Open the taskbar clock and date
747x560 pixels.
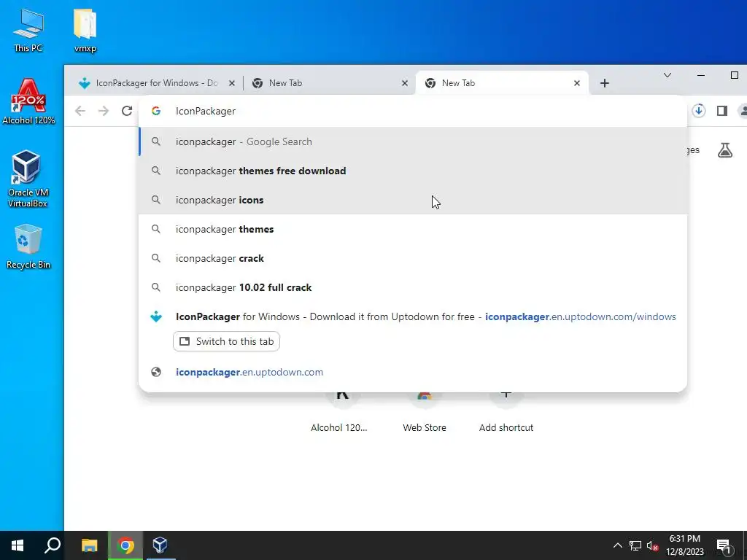click(x=684, y=545)
